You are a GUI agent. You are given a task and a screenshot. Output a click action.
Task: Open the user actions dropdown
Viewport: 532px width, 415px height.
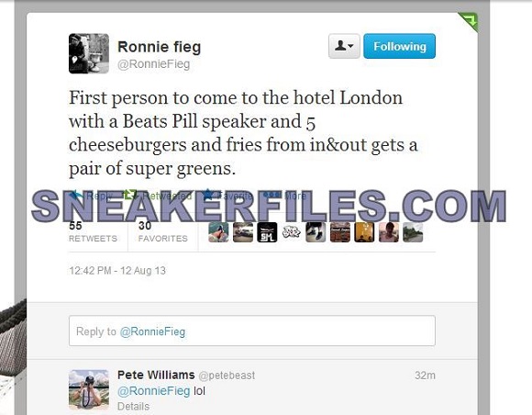(x=344, y=46)
